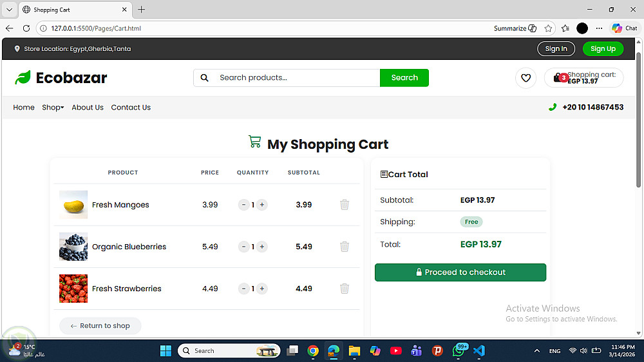Viewport: 644px width, 362px height.
Task: Open Visual Studio Code from the taskbar
Action: tap(479, 350)
